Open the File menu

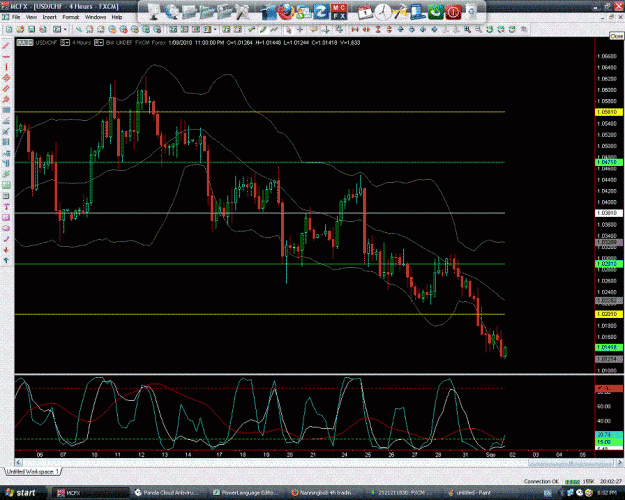coord(16,17)
